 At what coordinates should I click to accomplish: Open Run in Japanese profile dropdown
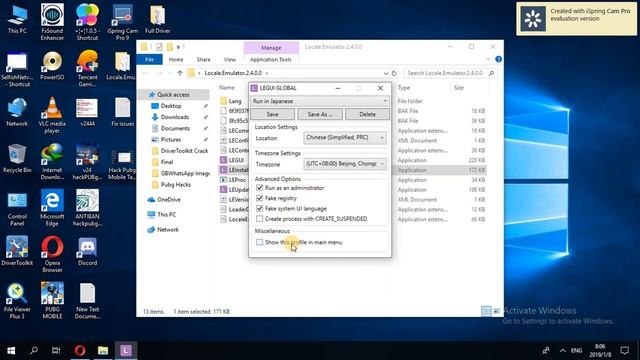pos(320,101)
